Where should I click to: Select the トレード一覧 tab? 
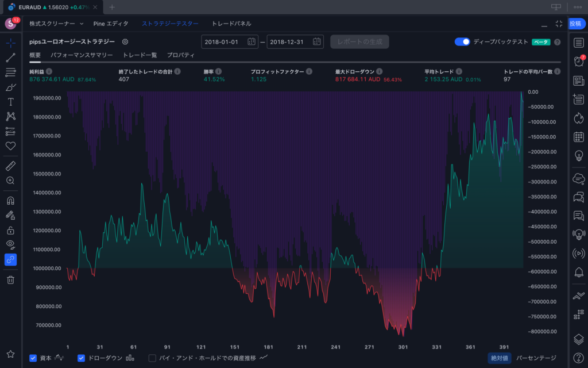tap(140, 55)
